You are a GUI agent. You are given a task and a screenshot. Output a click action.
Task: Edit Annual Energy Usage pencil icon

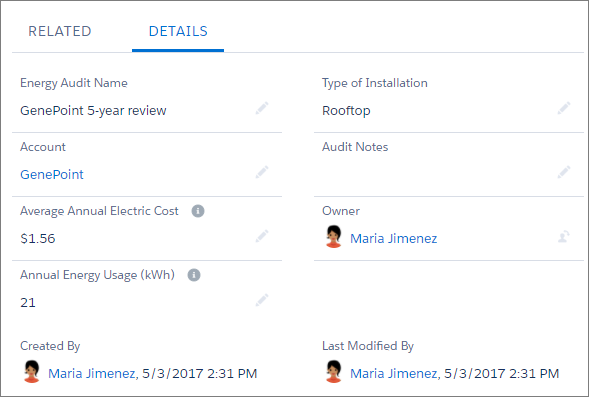262,300
